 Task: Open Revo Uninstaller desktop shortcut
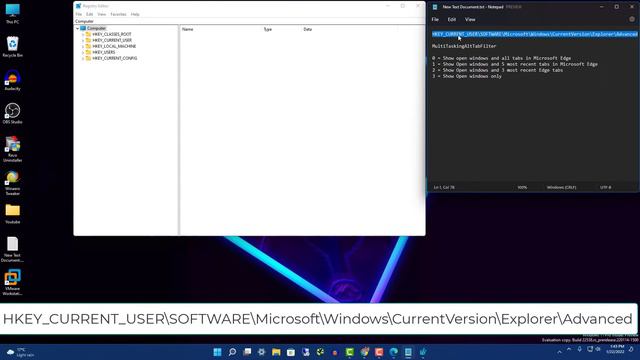click(x=12, y=149)
